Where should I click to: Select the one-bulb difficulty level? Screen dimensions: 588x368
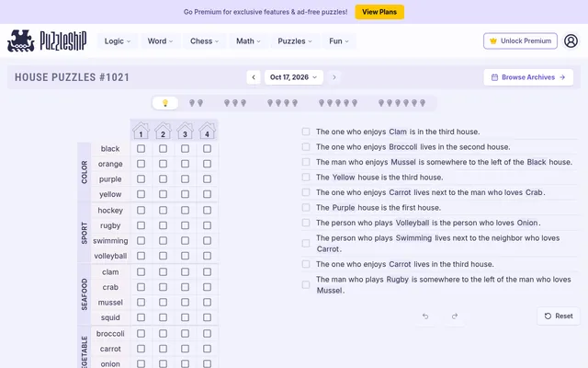(165, 103)
